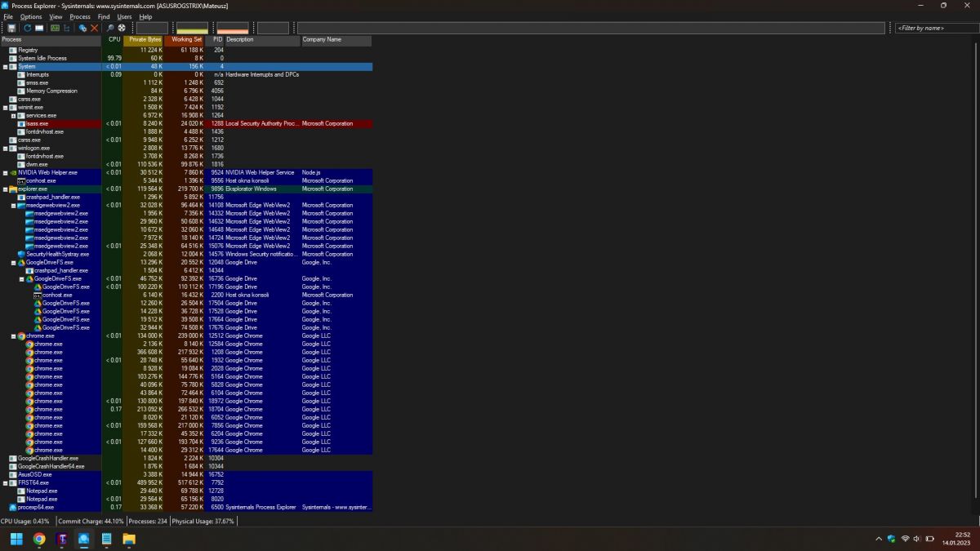Click the procexp64.exe process icon
Screen dimensions: 980x551
(x=13, y=507)
